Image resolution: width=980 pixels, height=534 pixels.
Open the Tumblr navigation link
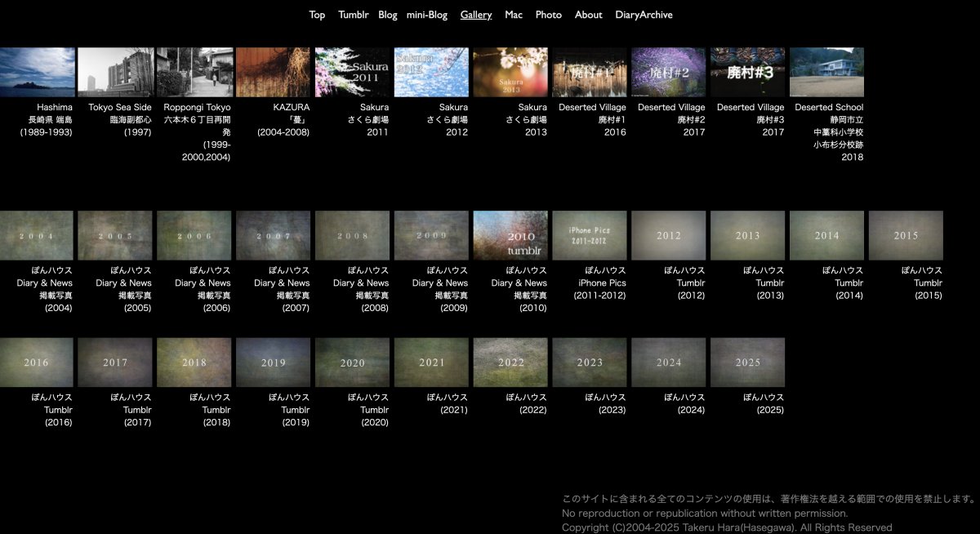click(353, 15)
